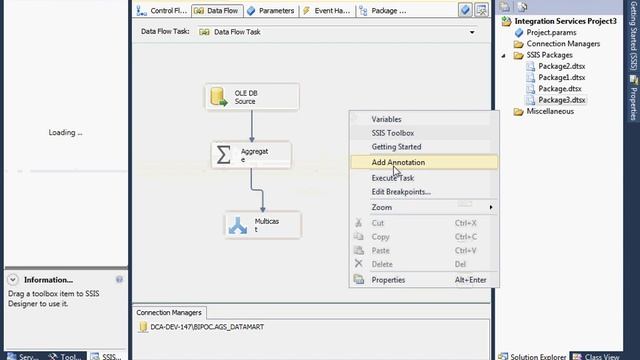Choose SSIS Toolbox from the context menu
This screenshot has width=640, height=360.
tap(424, 133)
